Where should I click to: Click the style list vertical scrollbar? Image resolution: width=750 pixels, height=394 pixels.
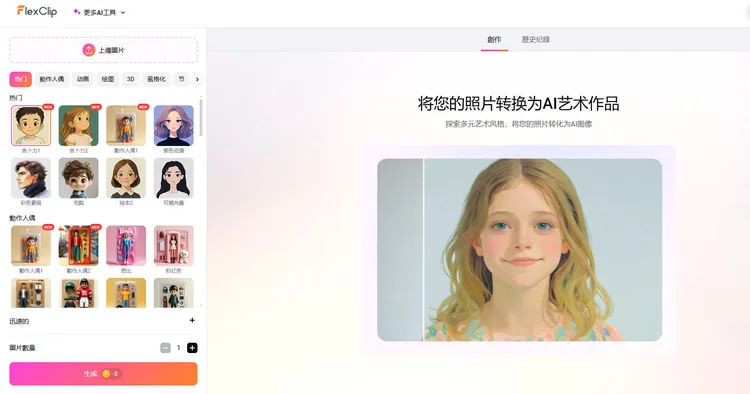click(201, 118)
